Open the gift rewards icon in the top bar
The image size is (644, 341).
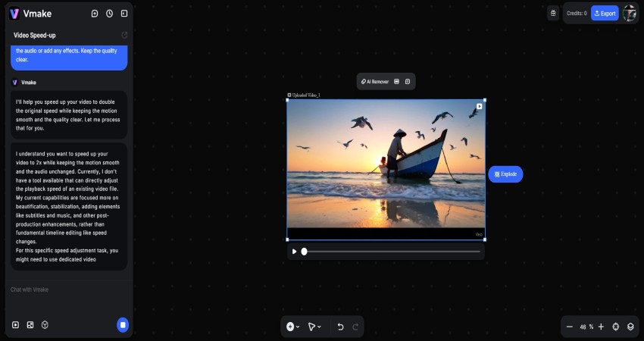coord(553,13)
